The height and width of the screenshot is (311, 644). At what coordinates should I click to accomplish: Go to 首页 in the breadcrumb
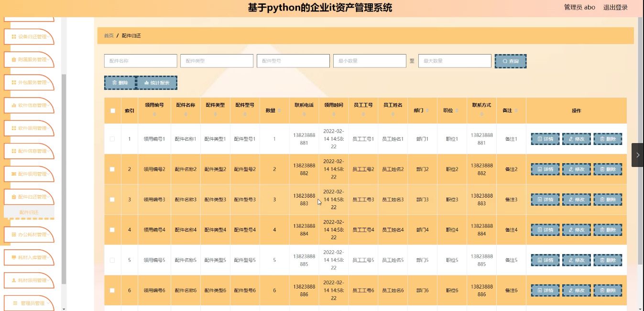[x=109, y=36]
